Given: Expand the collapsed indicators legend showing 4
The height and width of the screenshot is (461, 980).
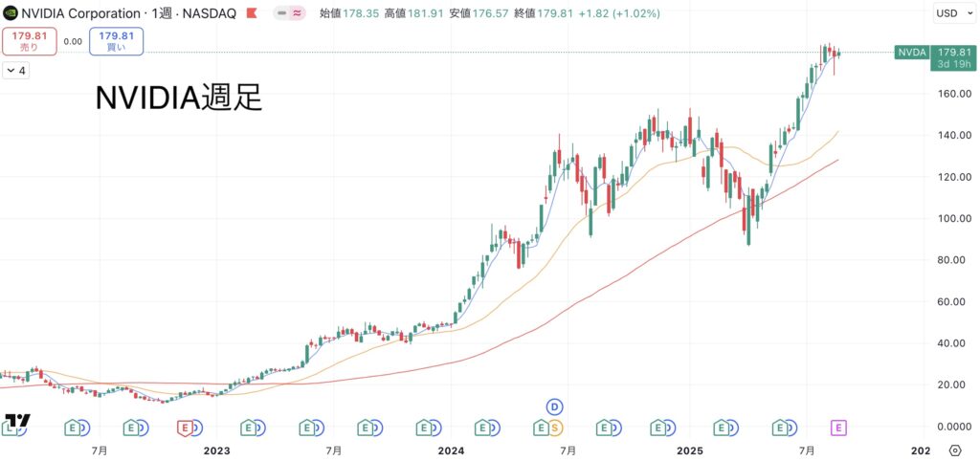Looking at the screenshot, I should pyautogui.click(x=15, y=71).
